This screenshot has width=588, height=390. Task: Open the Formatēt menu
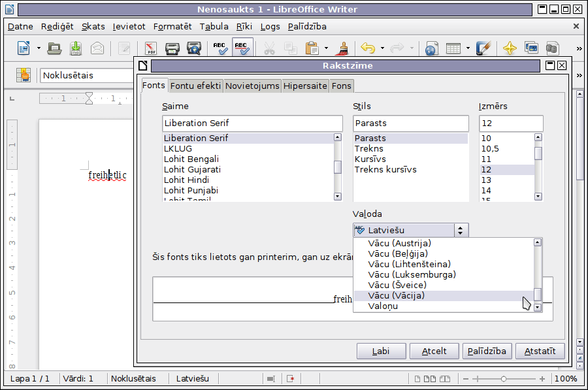tap(172, 27)
